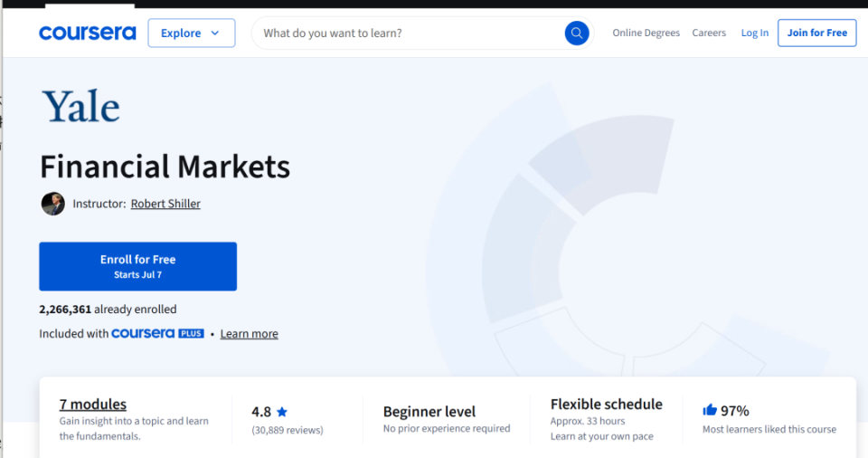Click the Enroll for Free button
Image resolution: width=868 pixels, height=458 pixels.
pyautogui.click(x=137, y=266)
